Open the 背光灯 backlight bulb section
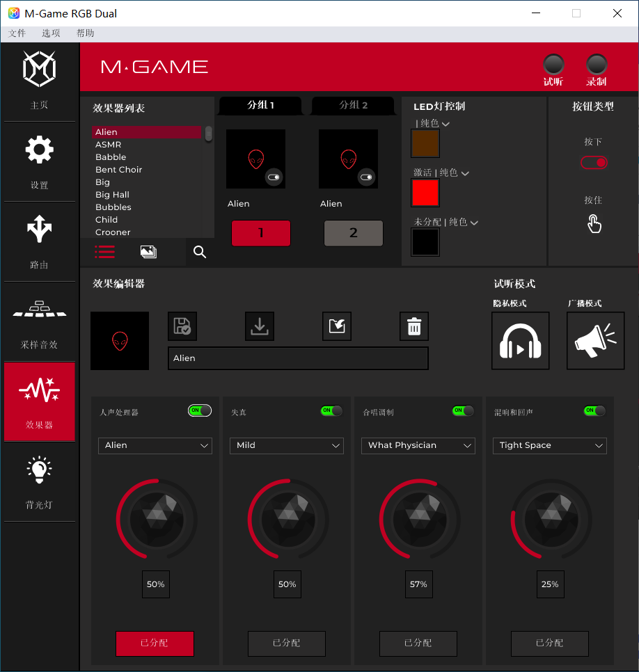Screen dimensions: 639x672 (39, 470)
